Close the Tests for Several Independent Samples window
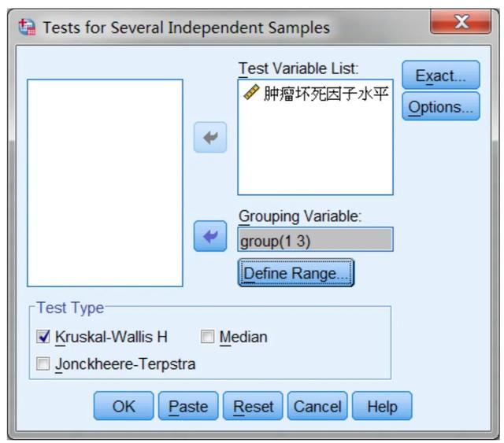This screenshot has width=504, height=443. point(461,21)
